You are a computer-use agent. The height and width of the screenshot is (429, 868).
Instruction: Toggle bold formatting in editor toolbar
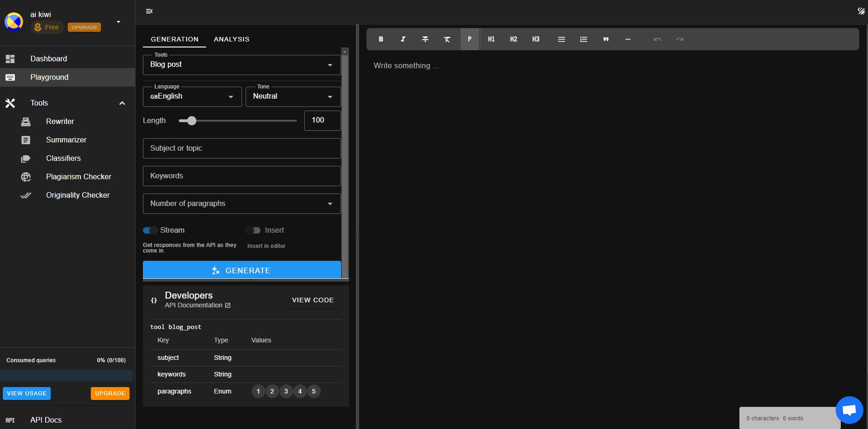[381, 39]
